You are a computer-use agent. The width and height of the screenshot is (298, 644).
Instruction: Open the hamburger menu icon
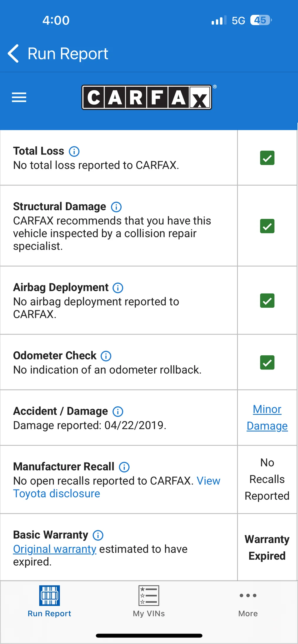click(x=19, y=97)
